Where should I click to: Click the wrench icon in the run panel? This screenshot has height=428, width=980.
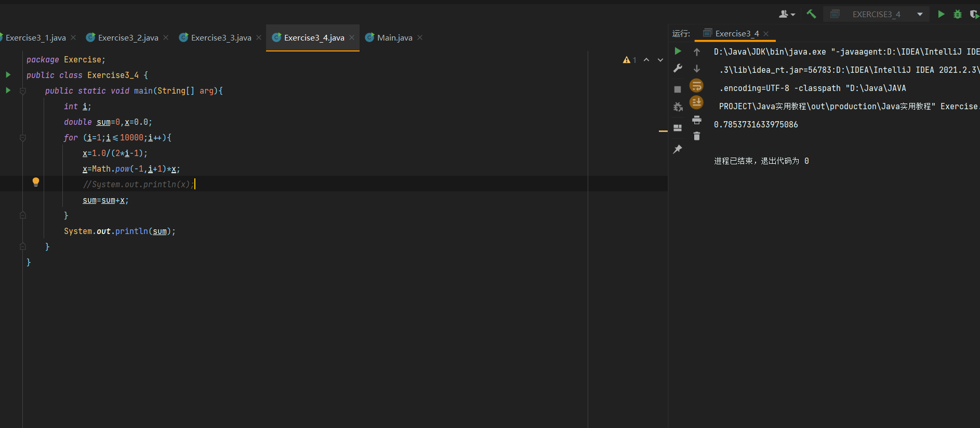tap(678, 68)
